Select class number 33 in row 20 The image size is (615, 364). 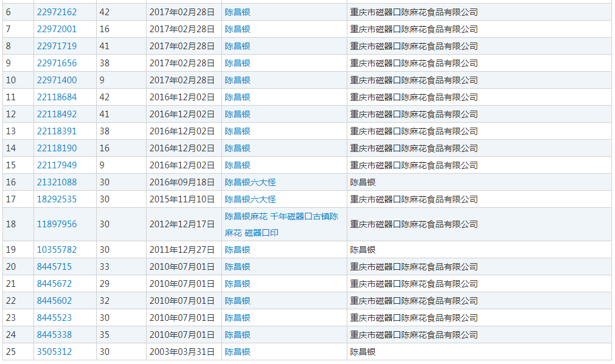pos(105,267)
